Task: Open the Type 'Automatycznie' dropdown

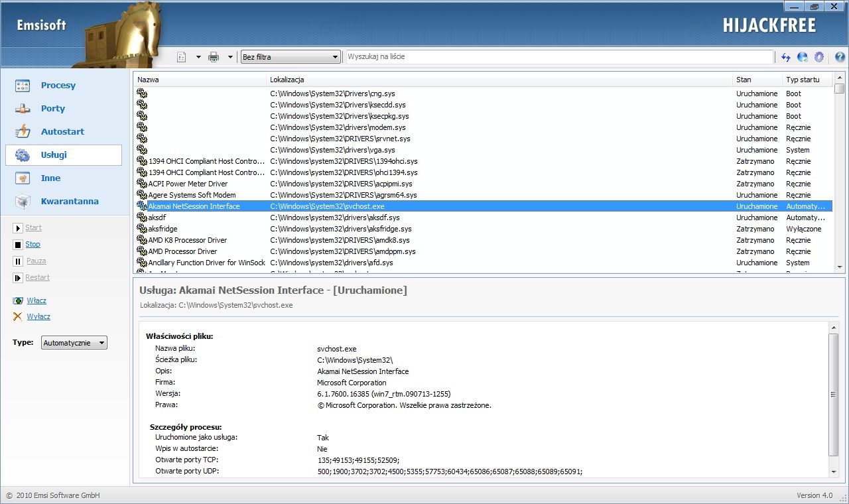Action: coord(74,343)
